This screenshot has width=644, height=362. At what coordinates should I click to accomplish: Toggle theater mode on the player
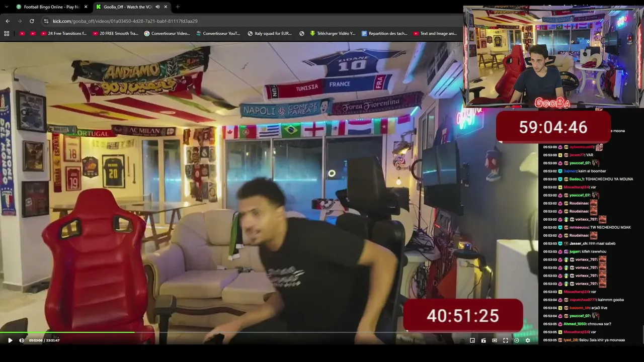(x=495, y=340)
